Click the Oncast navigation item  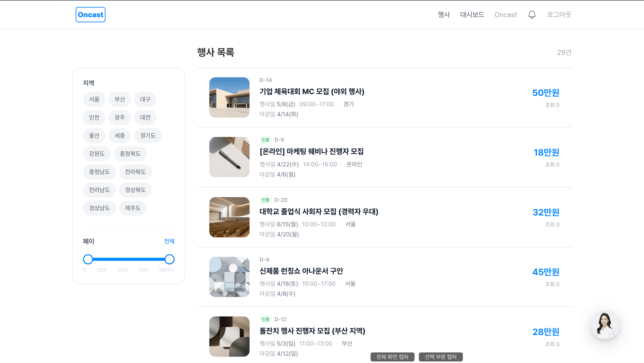click(x=506, y=15)
